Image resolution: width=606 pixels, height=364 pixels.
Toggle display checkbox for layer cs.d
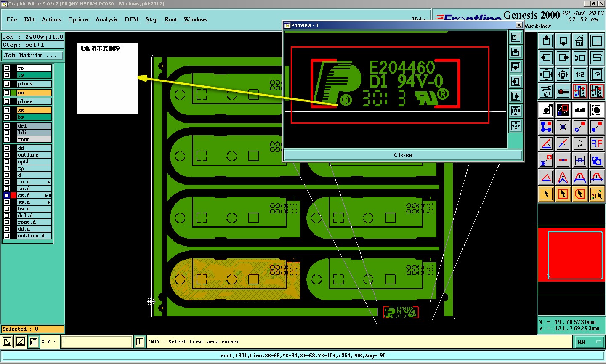click(7, 195)
